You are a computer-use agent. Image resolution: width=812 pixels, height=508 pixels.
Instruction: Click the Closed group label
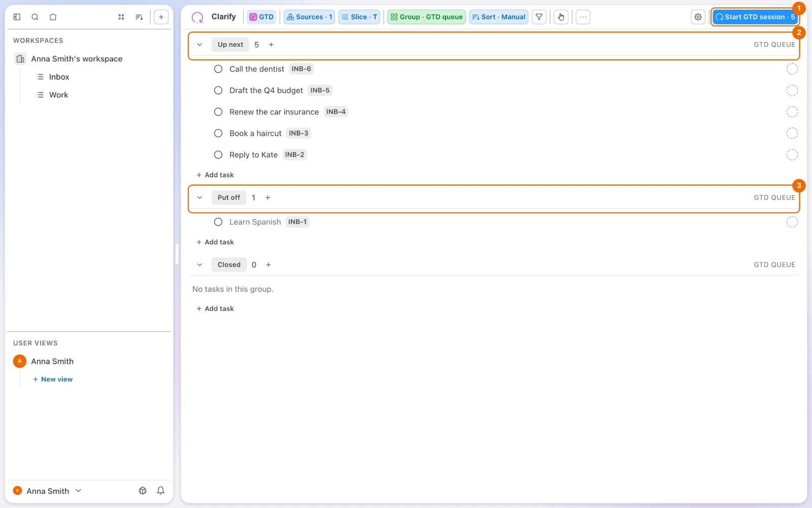229,265
